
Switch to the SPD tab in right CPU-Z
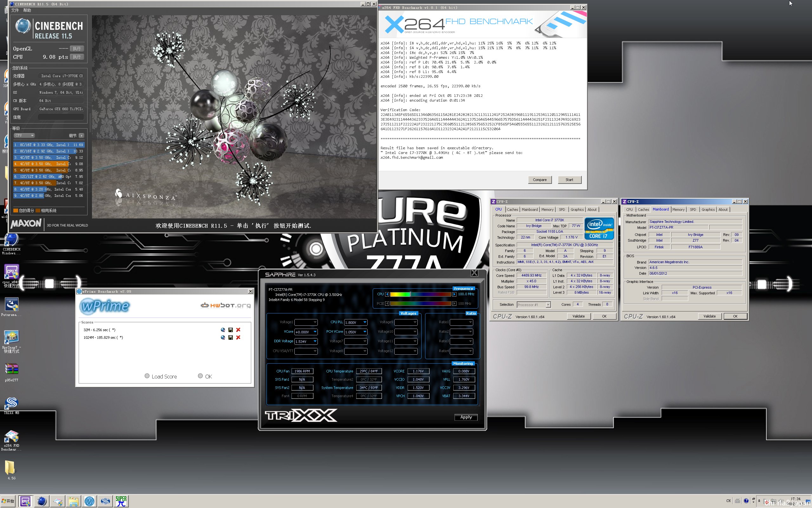click(x=693, y=209)
